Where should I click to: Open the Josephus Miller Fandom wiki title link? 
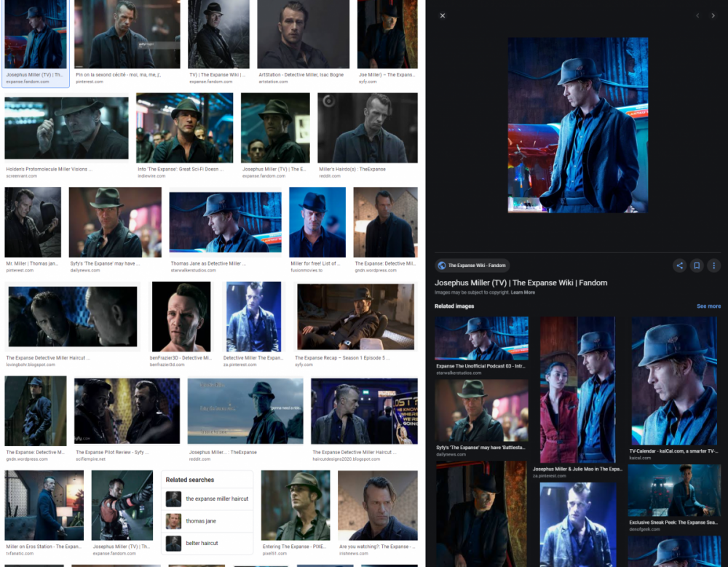521,282
